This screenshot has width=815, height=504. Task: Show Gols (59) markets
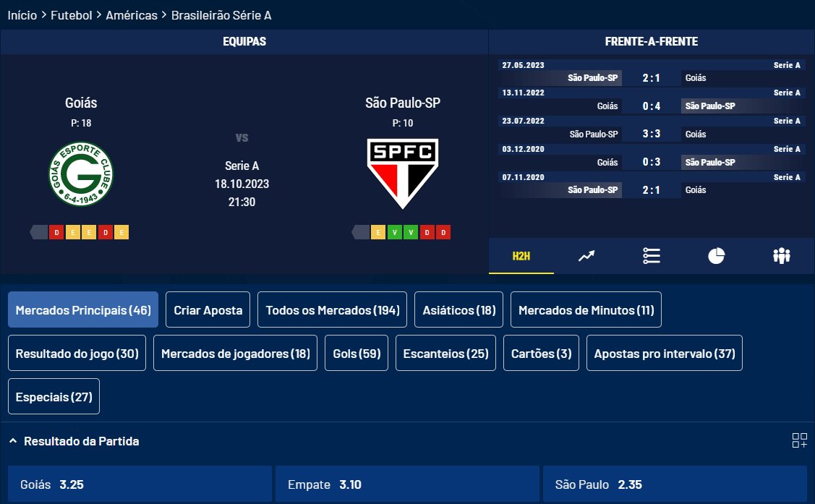click(x=357, y=354)
